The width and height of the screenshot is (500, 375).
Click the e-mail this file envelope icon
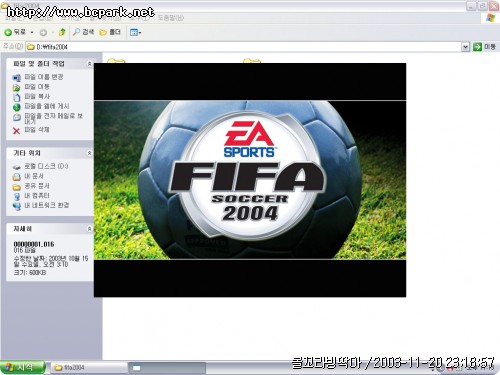tap(16, 117)
